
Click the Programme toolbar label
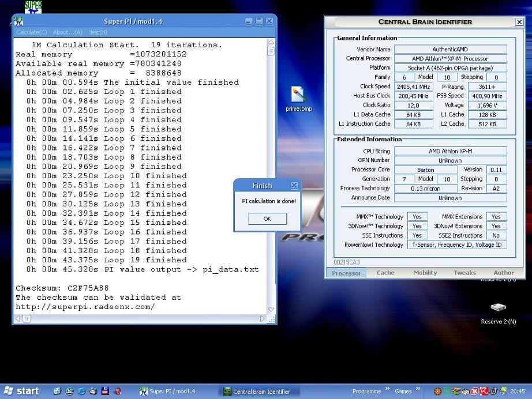pos(366,391)
